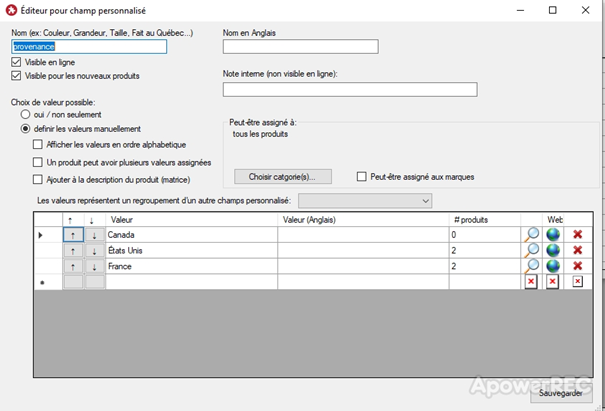Image resolution: width=605 pixels, height=411 pixels.
Task: Move États Unis value down
Action: pyautogui.click(x=95, y=250)
